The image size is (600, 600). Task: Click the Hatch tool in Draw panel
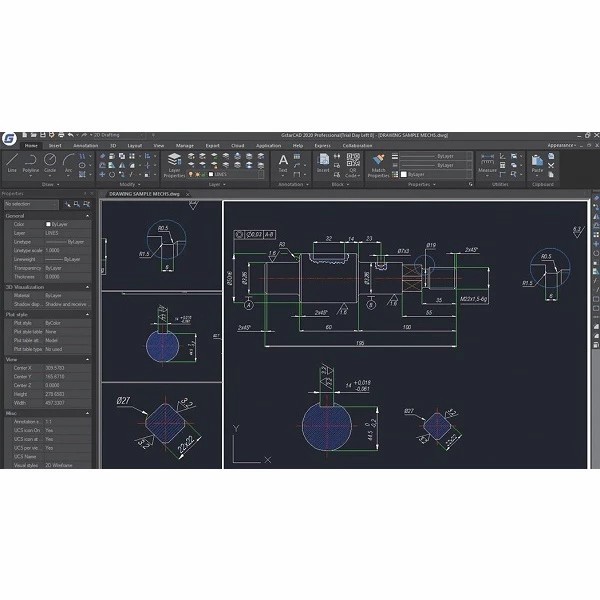click(x=82, y=174)
